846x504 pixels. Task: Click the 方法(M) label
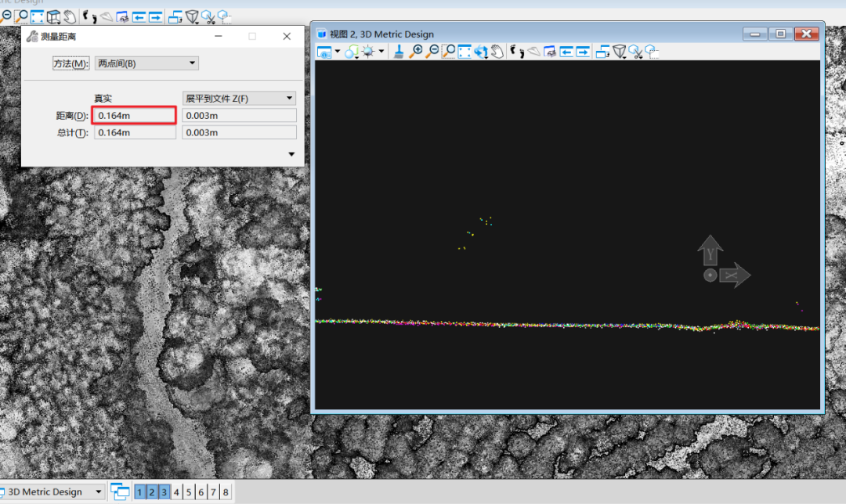pos(70,63)
